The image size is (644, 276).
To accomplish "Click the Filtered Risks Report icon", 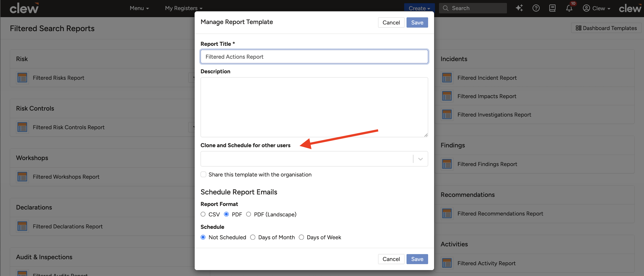I will pyautogui.click(x=22, y=78).
